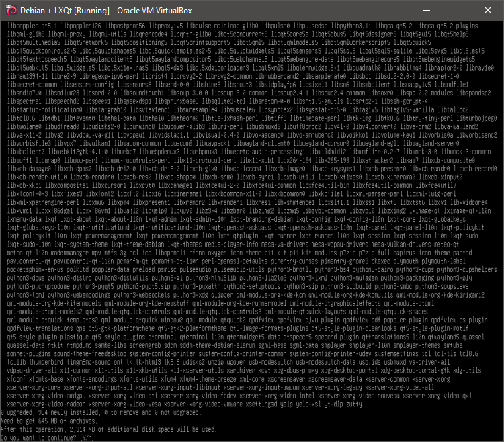This screenshot has width=504, height=442.
Task: Click the package name 'lxqt-branding-debian'
Action: tap(261, 219)
